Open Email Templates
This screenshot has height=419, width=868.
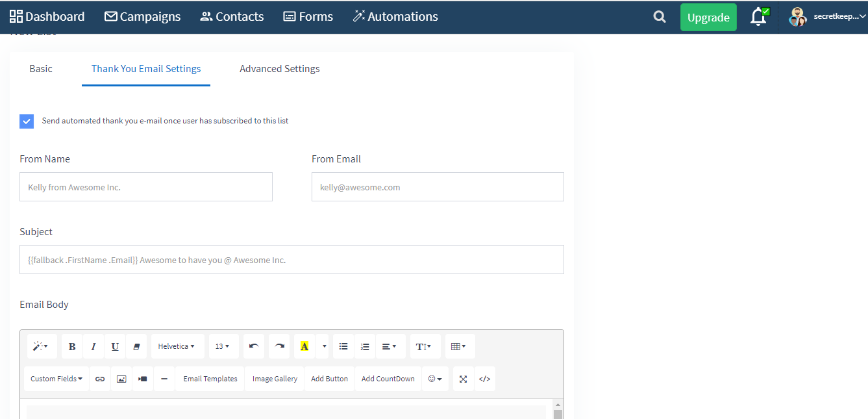pos(210,379)
